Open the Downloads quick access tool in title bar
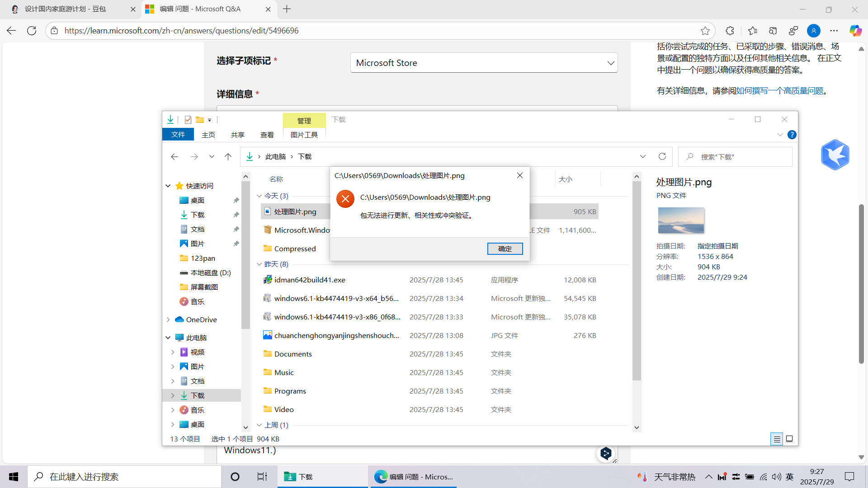This screenshot has width=868, height=488. pos(170,119)
